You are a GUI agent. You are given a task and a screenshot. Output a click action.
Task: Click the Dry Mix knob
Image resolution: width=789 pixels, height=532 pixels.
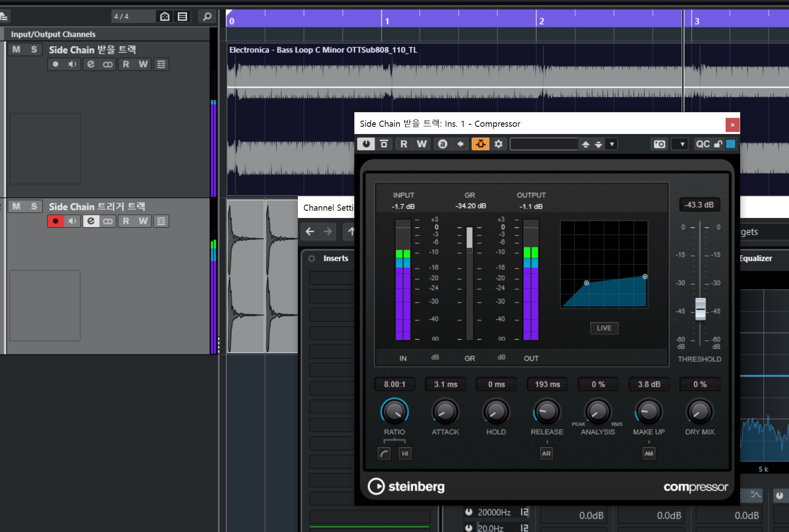coord(699,412)
